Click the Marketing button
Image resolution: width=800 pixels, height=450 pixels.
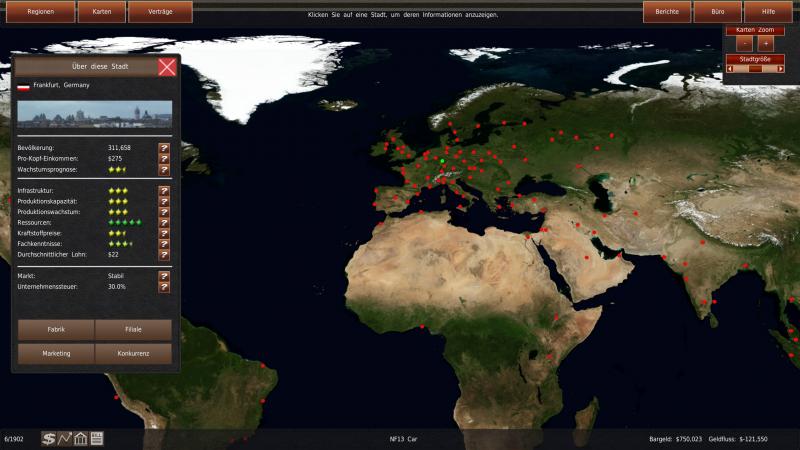pyautogui.click(x=56, y=353)
